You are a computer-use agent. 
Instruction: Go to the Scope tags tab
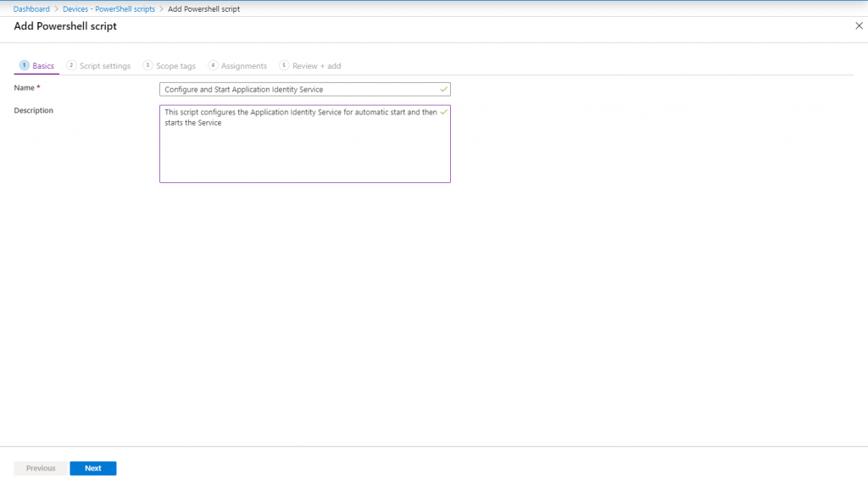pyautogui.click(x=175, y=66)
